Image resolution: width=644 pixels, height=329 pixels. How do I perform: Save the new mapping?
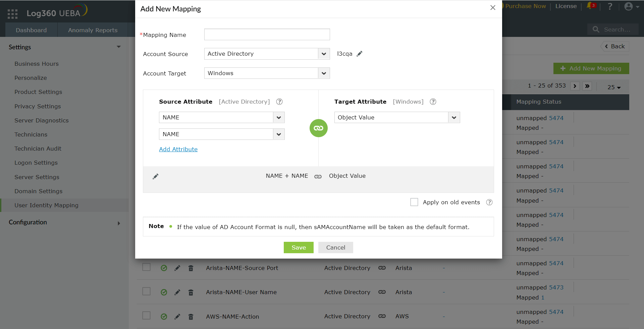(298, 247)
